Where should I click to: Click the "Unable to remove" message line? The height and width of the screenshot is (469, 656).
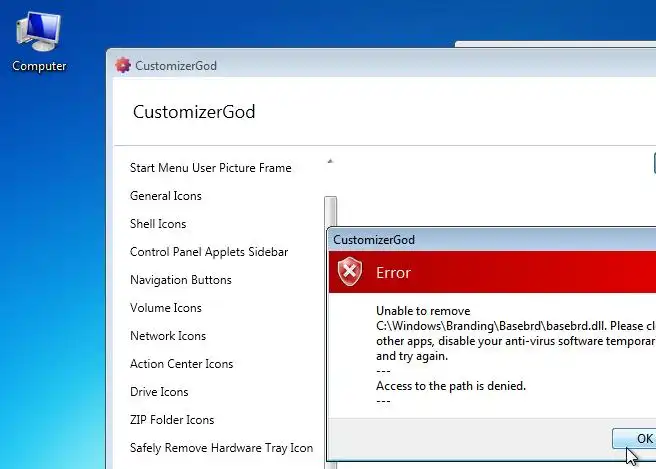pyautogui.click(x=423, y=311)
